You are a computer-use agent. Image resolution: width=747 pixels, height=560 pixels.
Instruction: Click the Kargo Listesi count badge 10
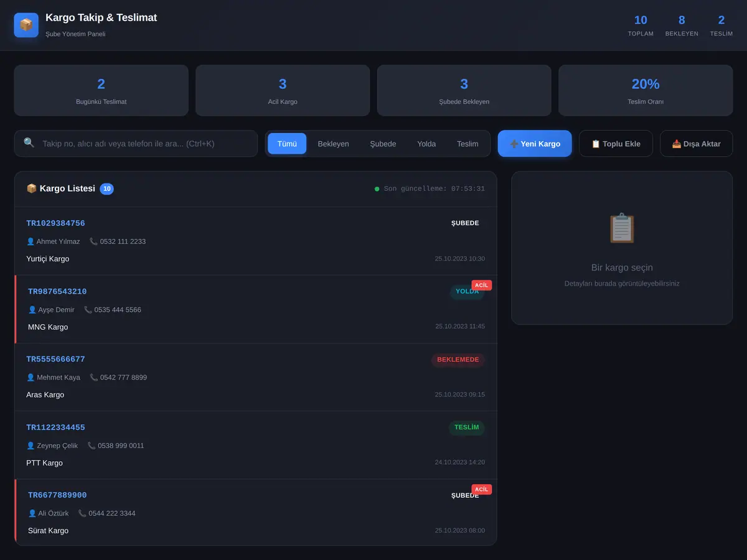(107, 189)
